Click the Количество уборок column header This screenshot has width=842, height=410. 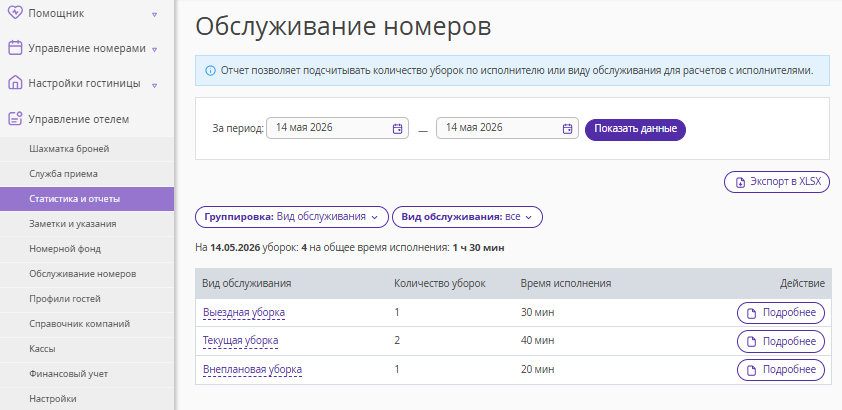click(x=440, y=283)
